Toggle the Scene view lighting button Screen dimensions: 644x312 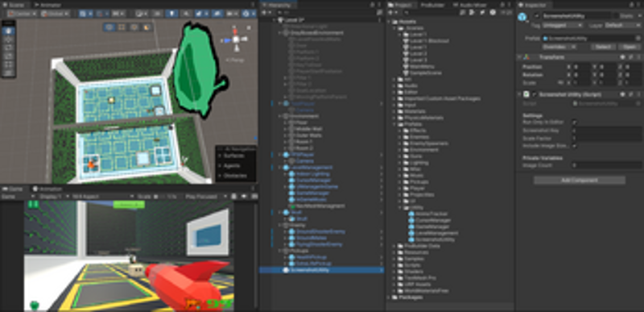(171, 14)
